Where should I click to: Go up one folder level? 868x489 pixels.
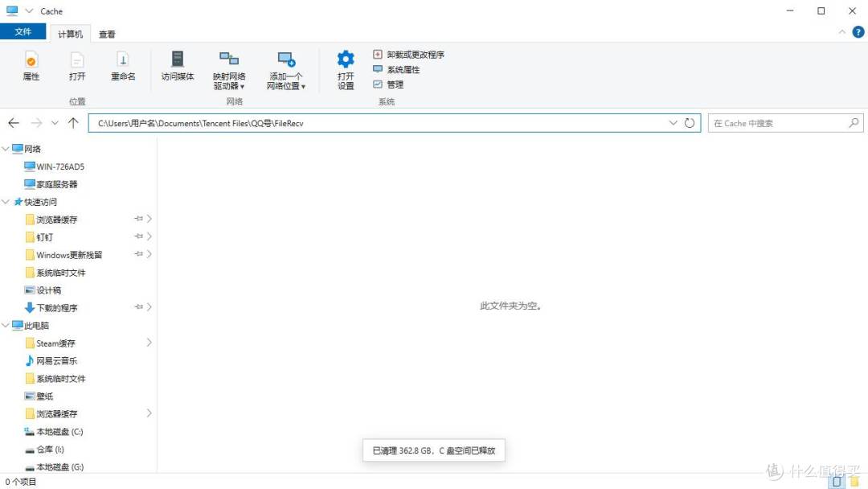pyautogui.click(x=73, y=123)
